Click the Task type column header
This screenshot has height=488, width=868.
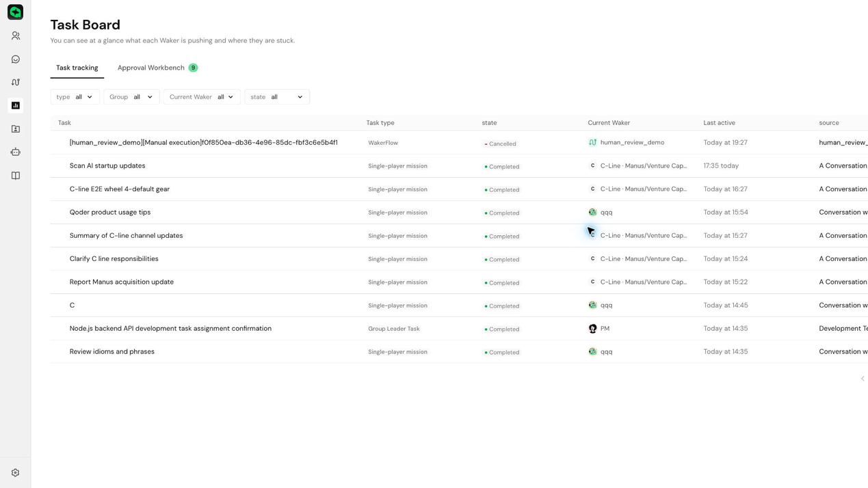(x=380, y=123)
